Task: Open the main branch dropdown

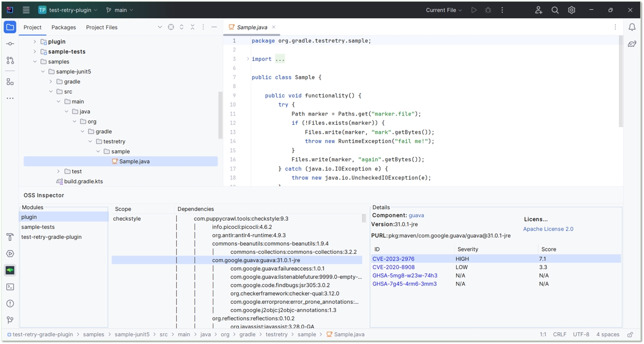Action: (120, 10)
